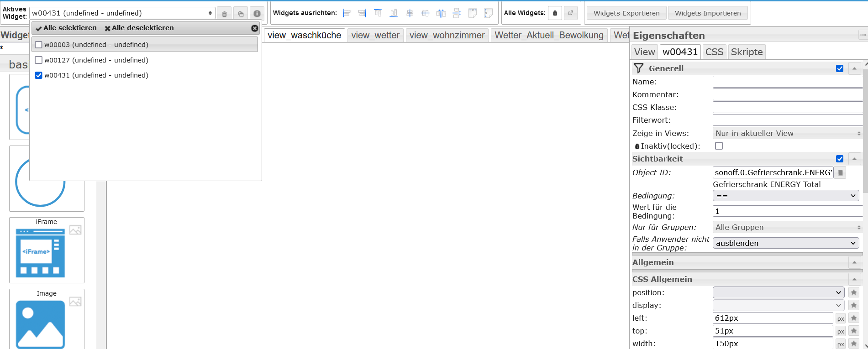Click the star icon beside display
Image resolution: width=868 pixels, height=349 pixels.
point(854,305)
